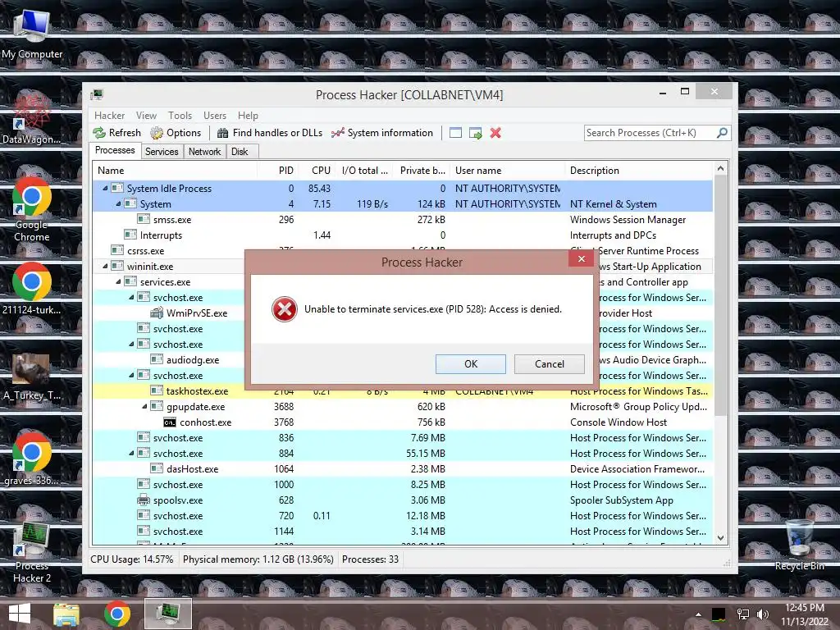This screenshot has width=840, height=630.
Task: Open Google Chrome desktop shortcut
Action: tap(32, 209)
